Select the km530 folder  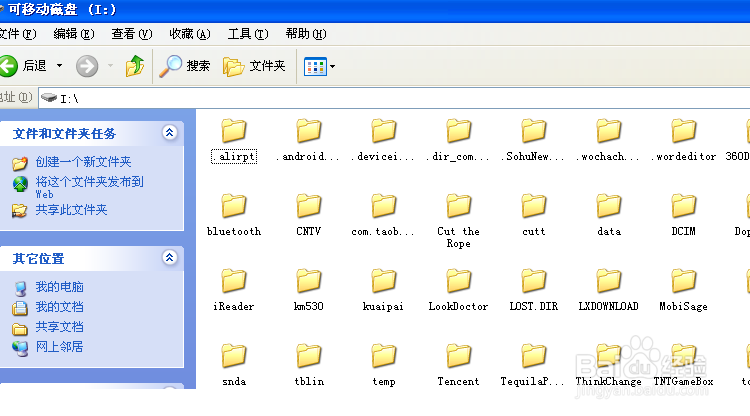309,291
